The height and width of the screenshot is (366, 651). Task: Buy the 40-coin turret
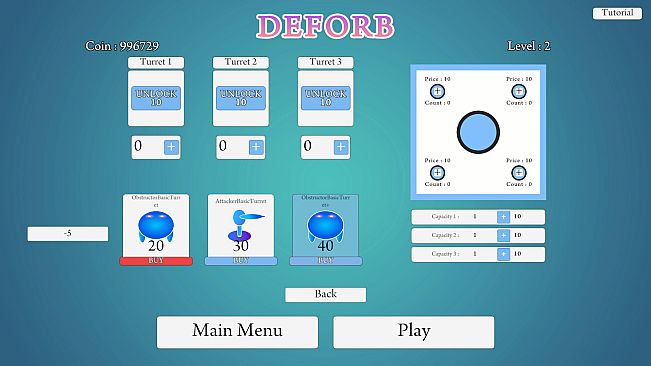tap(326, 261)
